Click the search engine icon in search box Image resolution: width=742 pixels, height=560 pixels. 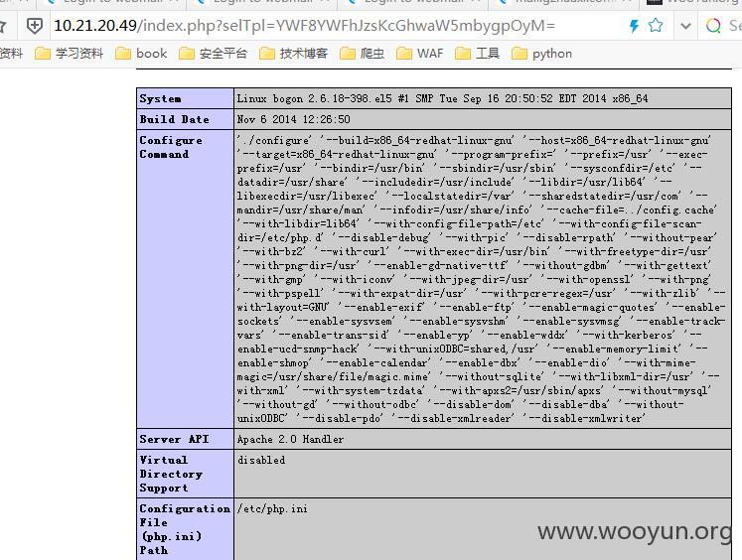(x=713, y=26)
